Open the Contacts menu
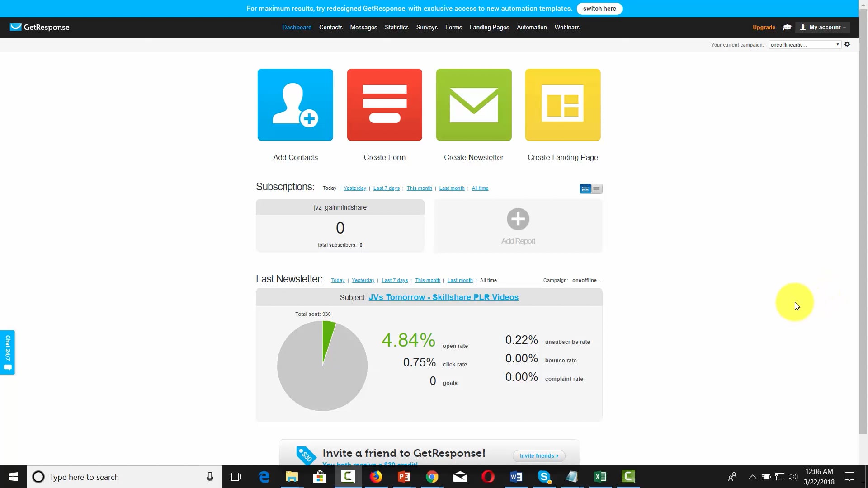 (331, 28)
